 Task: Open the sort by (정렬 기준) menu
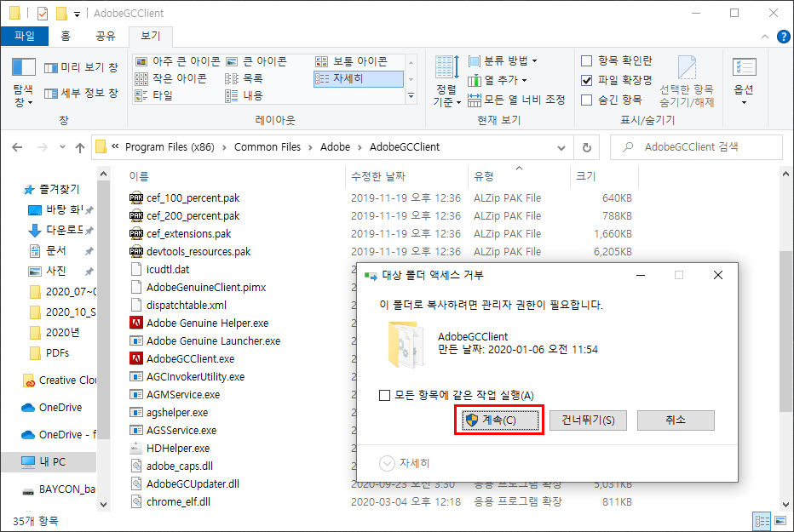click(446, 81)
